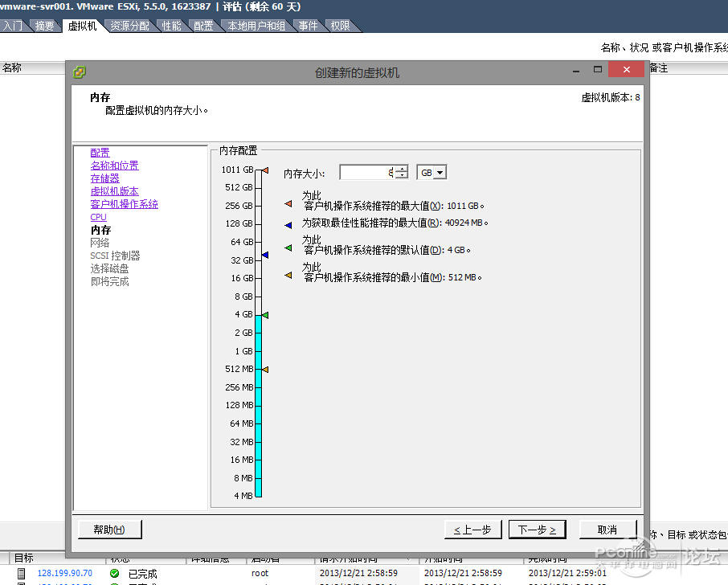Open the 事件 tab
The width and height of the screenshot is (728, 585).
(x=308, y=26)
